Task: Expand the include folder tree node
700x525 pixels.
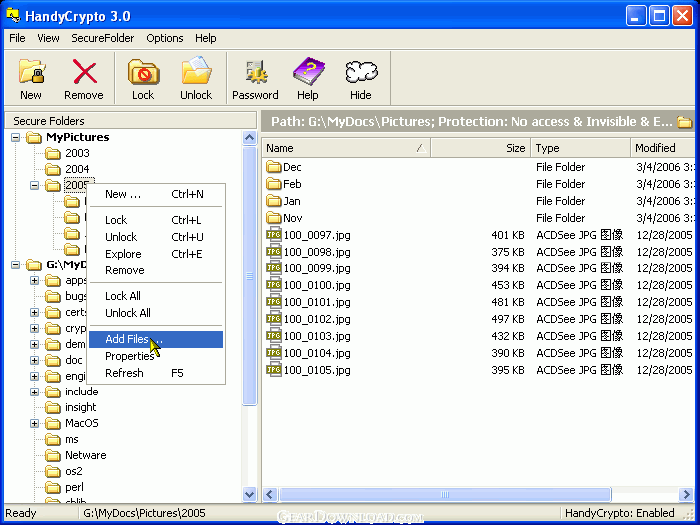Action: 34,392
